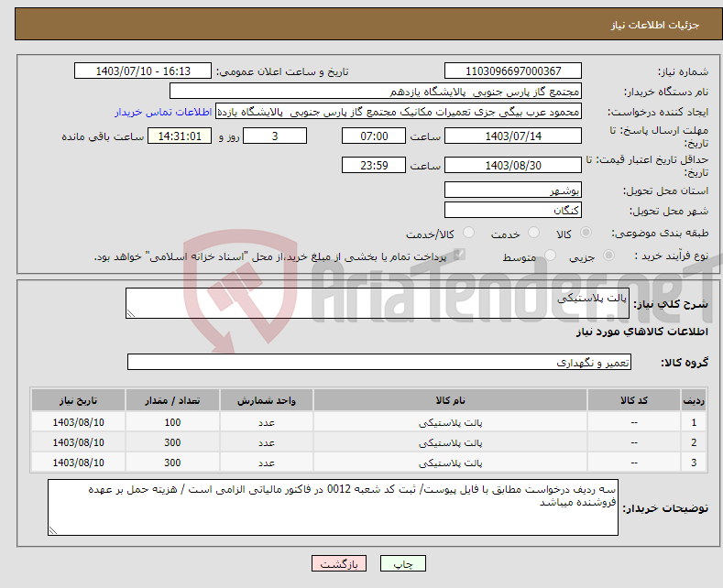Click the announcement date field 1403/07/10 - 16:13
This screenshot has width=723, height=588.
coord(143,71)
